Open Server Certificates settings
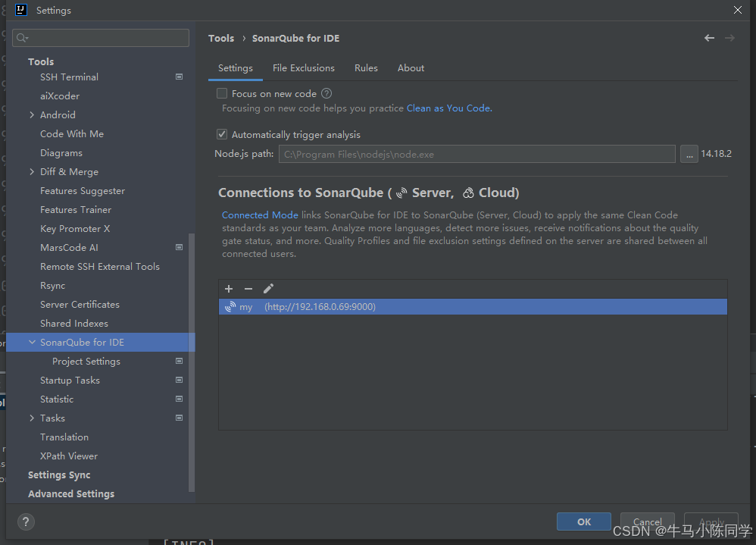 (80, 304)
